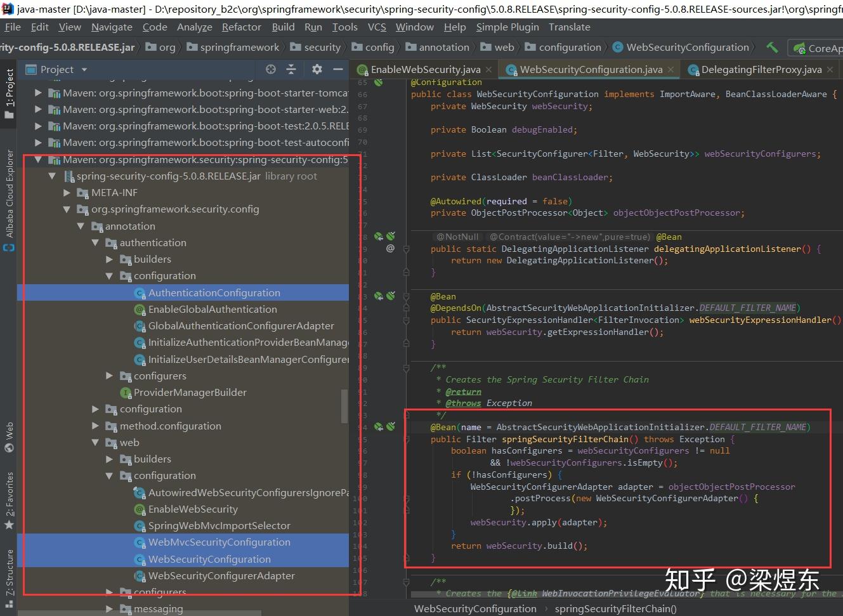Open Project panel settings gear
Image resolution: width=843 pixels, height=616 pixels.
coord(317,69)
